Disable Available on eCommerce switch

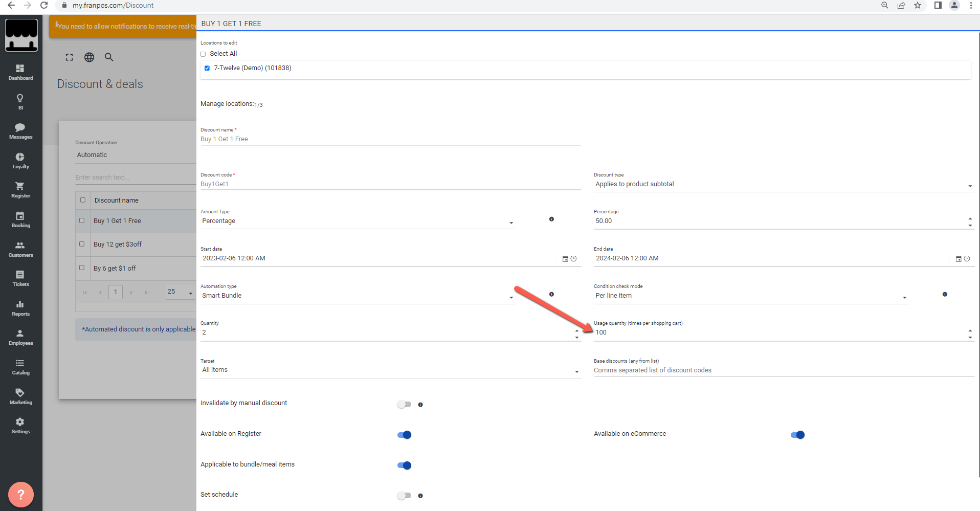[x=797, y=435]
